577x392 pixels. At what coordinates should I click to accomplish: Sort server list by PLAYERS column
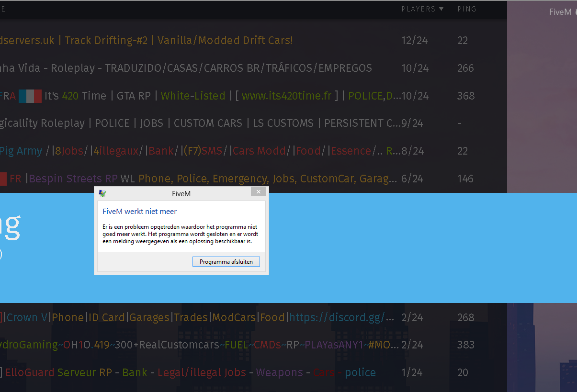click(422, 9)
